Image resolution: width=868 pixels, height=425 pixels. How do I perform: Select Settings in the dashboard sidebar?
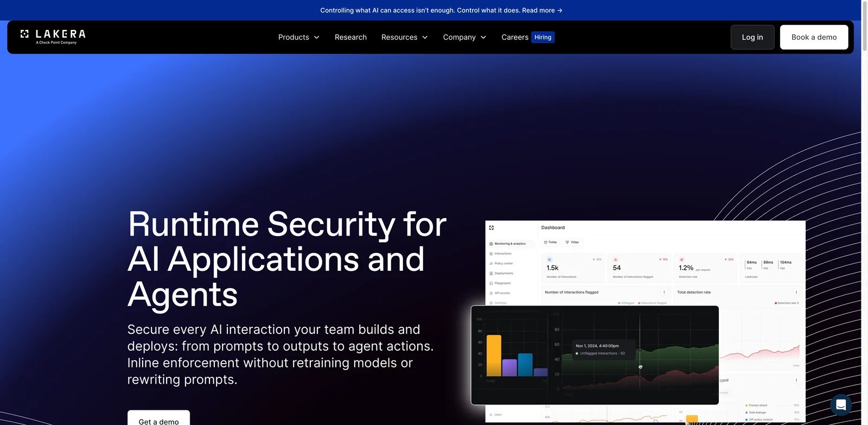498,303
